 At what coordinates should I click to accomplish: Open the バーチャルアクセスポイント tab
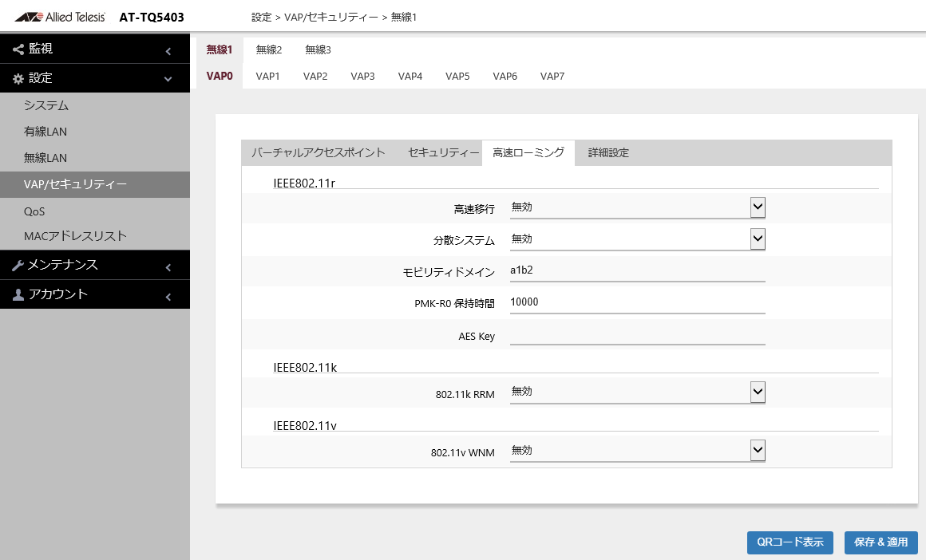click(319, 153)
